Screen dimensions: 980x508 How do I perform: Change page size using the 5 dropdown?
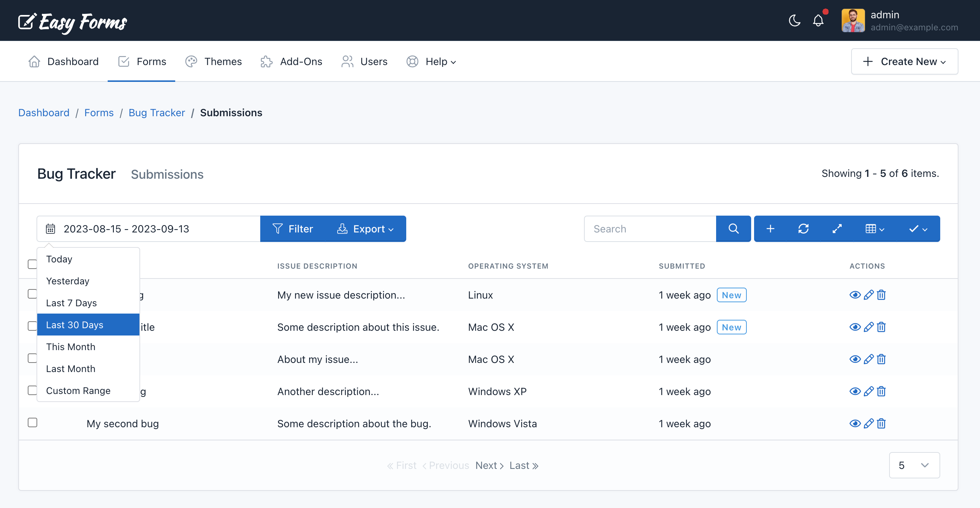pyautogui.click(x=914, y=465)
